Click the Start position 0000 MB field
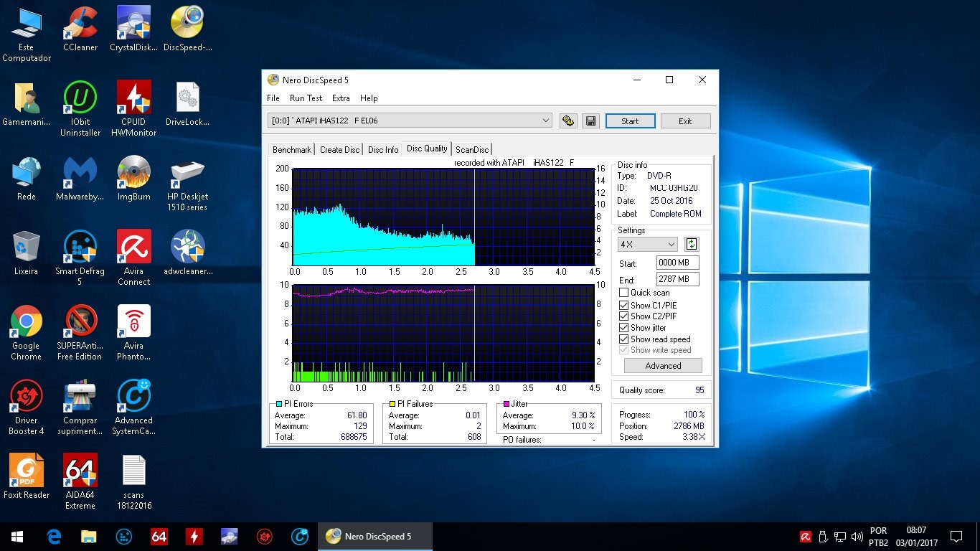The width and height of the screenshot is (980, 551). [677, 263]
